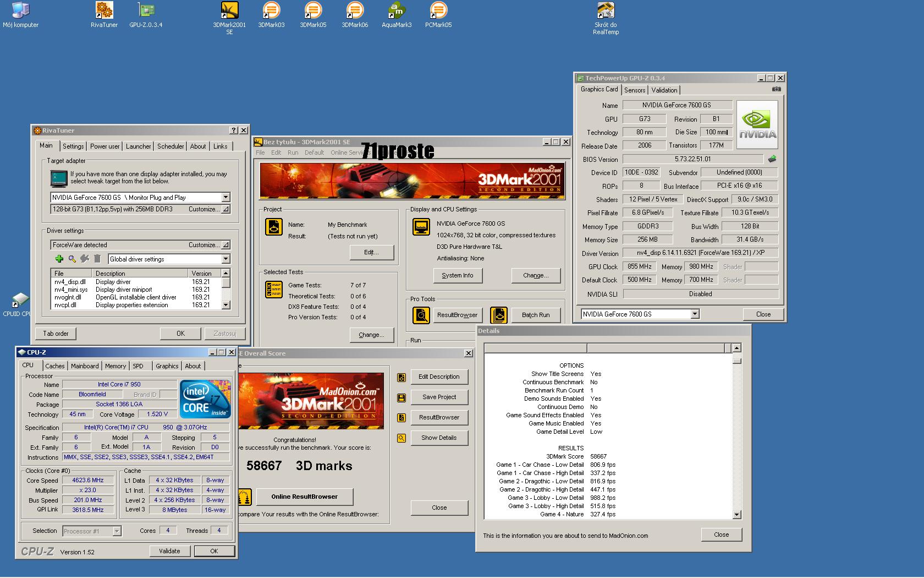Click Close button in Details window
This screenshot has width=924, height=578.
[x=722, y=535]
